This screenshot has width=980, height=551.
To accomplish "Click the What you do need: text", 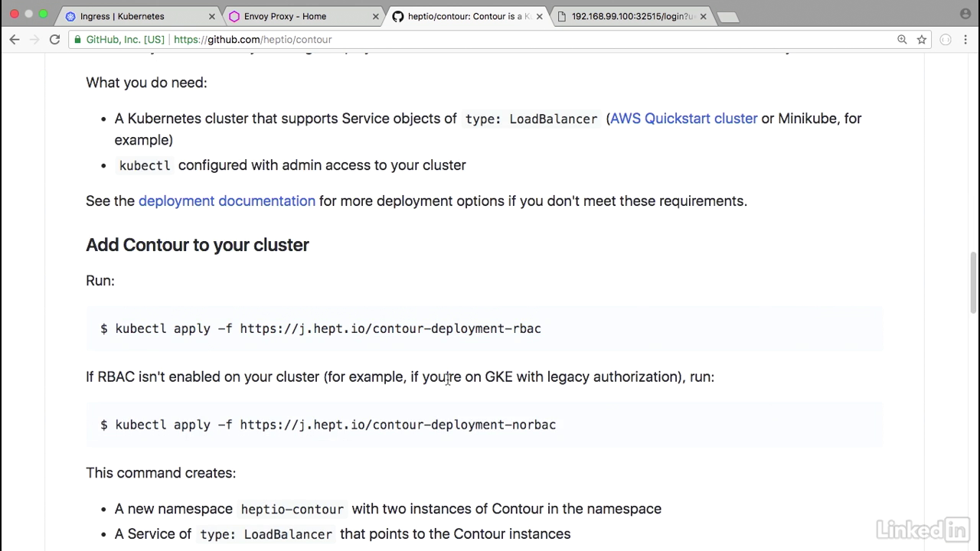I will coord(146,83).
